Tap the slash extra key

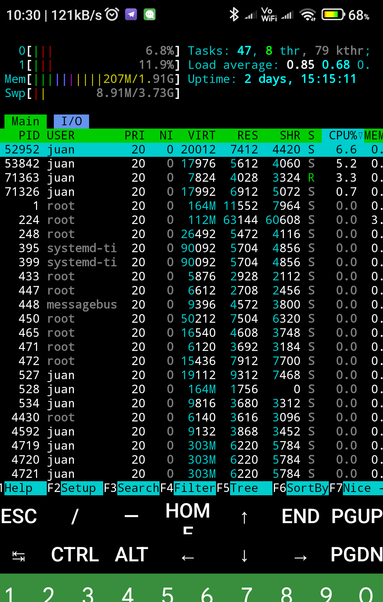[x=75, y=516]
